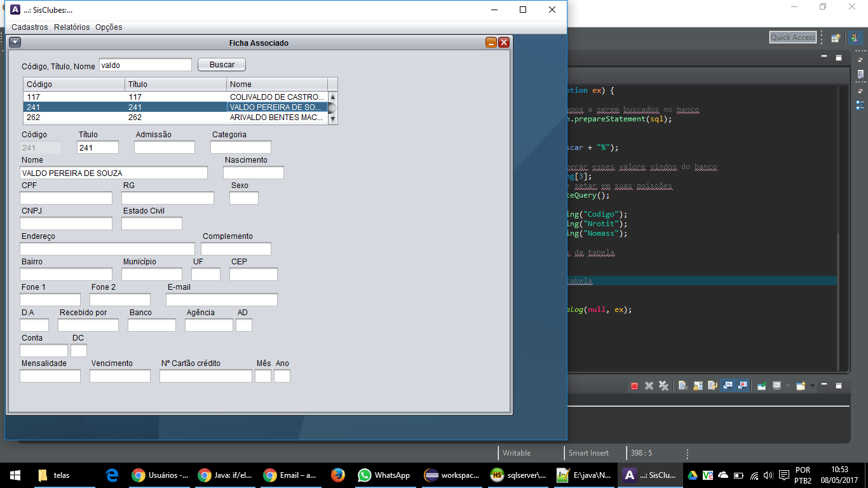Click the Nome input field
Image resolution: width=868 pixels, height=488 pixels.
[x=114, y=173]
